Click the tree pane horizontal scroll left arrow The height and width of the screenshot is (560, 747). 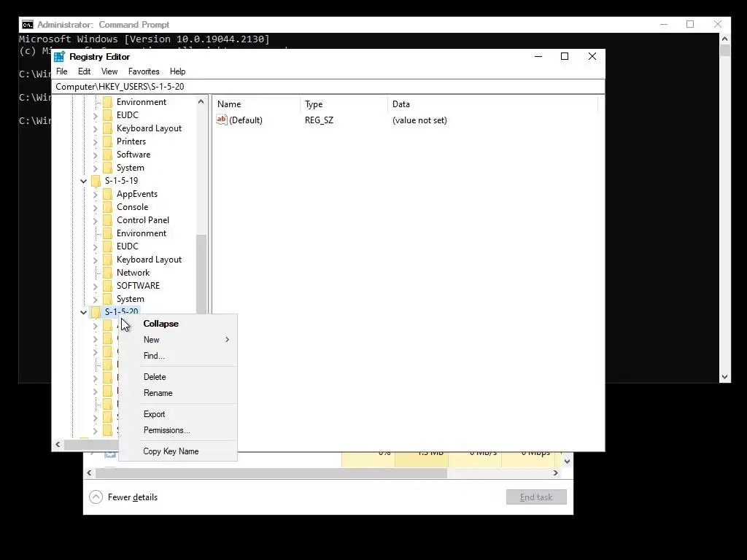coord(58,444)
